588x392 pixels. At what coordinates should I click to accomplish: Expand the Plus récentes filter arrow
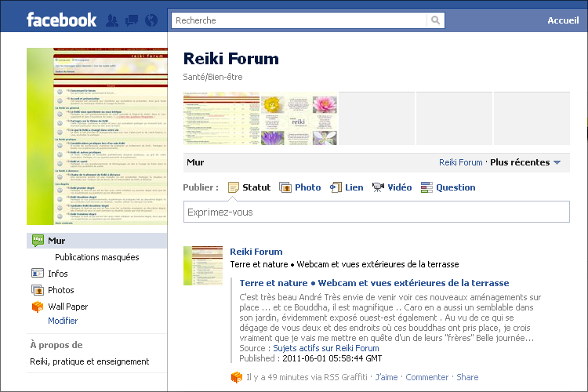557,162
